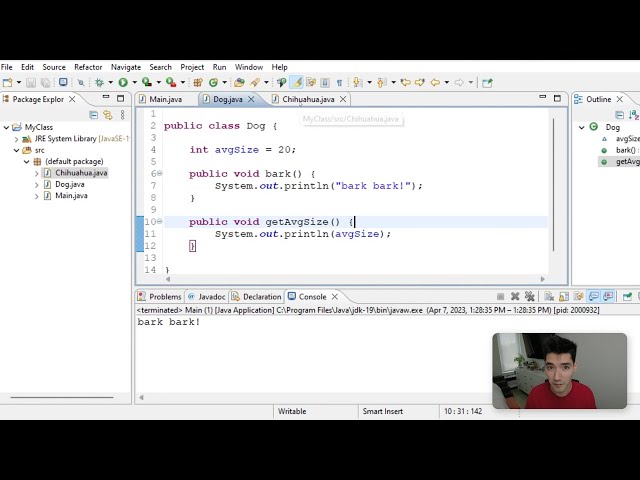Toggle Show Whitespace Characters pilcrow
The image size is (640, 480).
click(340, 83)
